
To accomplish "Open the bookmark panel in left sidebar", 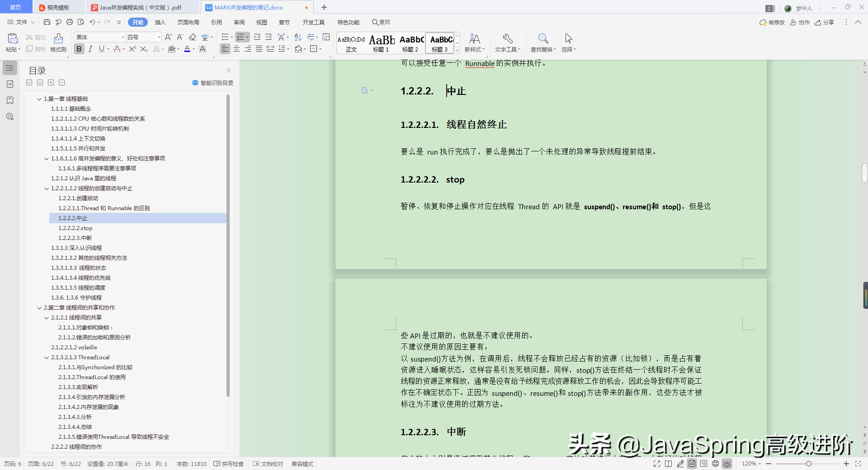I will (10, 100).
